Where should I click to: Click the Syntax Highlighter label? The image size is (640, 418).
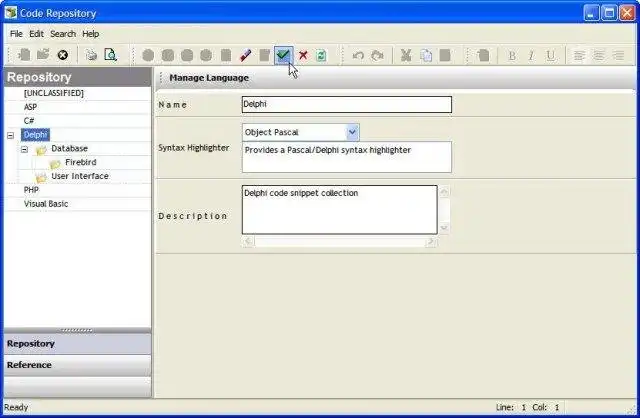click(x=194, y=148)
